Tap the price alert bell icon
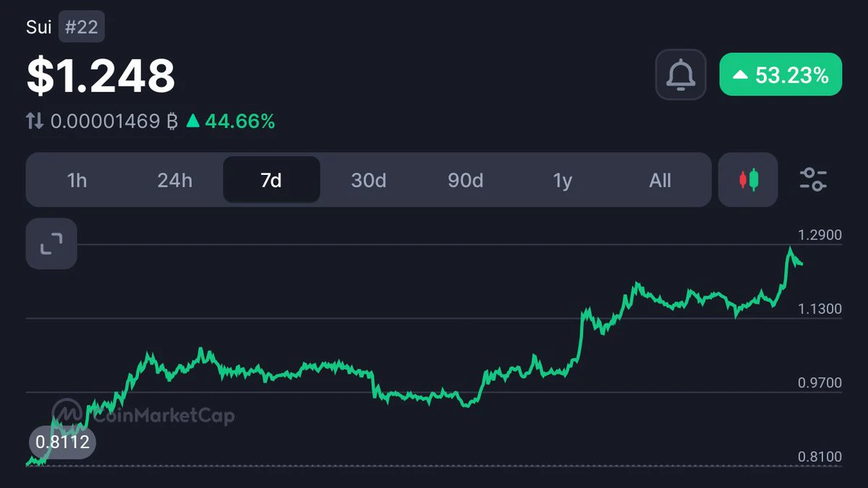 [x=681, y=74]
